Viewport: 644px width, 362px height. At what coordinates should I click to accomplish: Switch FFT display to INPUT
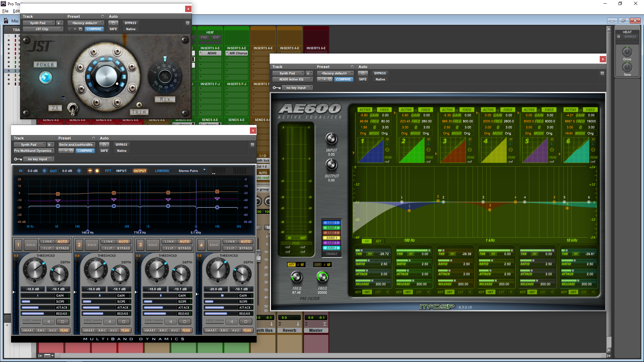[x=121, y=171]
